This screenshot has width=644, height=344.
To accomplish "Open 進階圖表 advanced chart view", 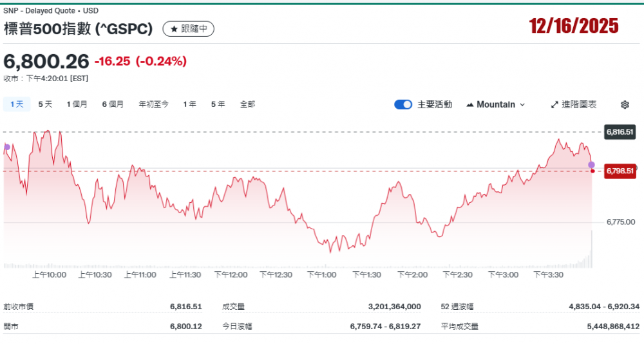I will [x=573, y=104].
